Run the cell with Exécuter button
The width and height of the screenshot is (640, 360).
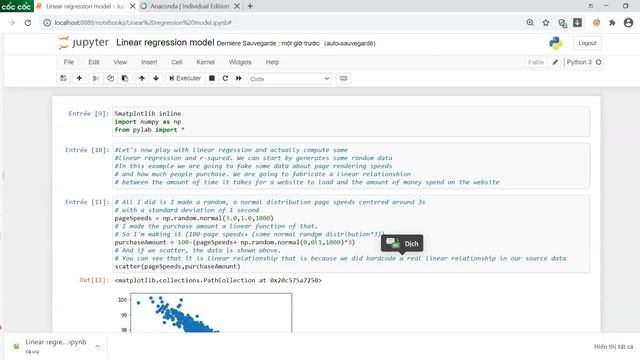185,78
